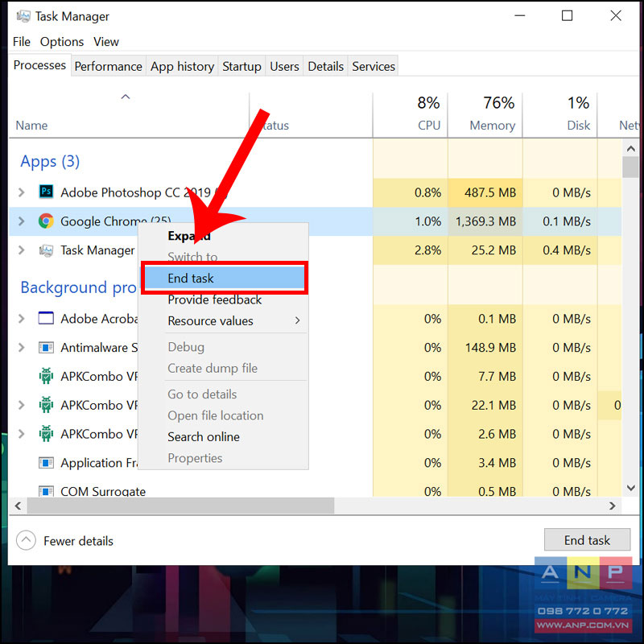Screen dimensions: 644x644
Task: Expand the Antimalware Service process row
Action: coord(22,348)
